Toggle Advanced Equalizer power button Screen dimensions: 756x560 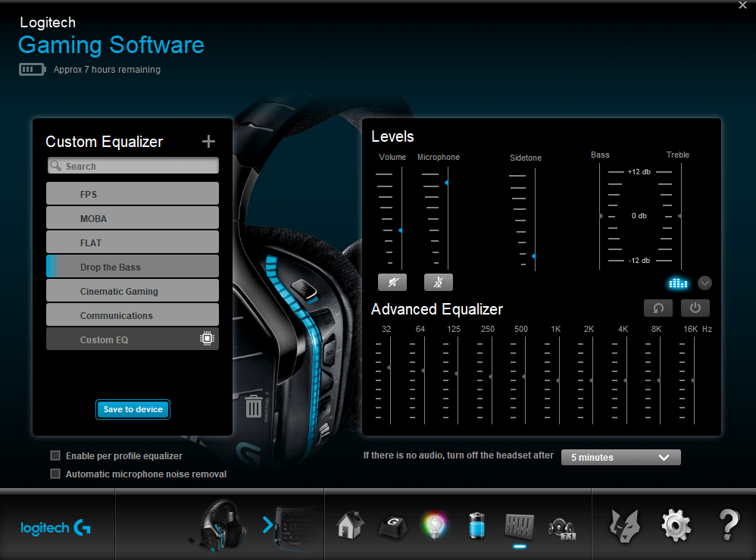[695, 308]
